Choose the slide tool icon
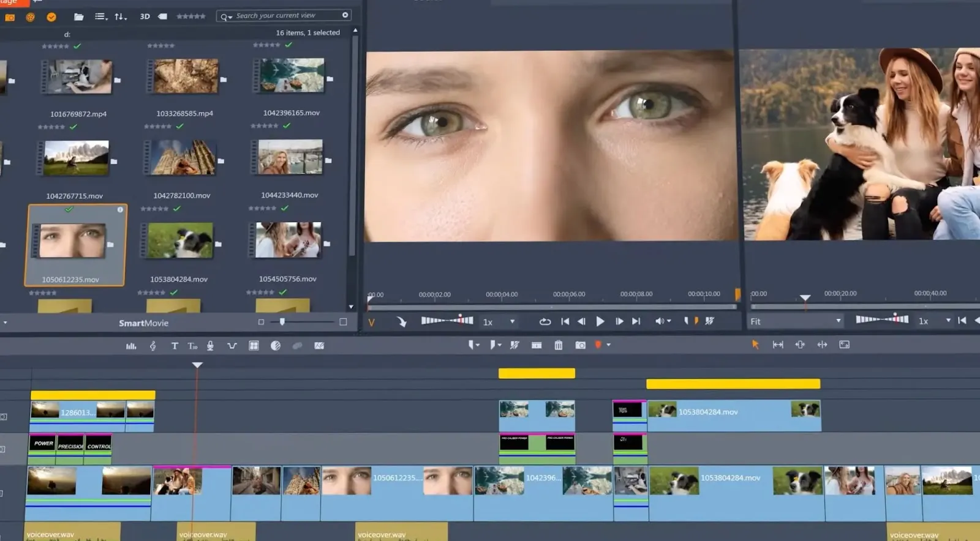Viewport: 980px width, 541px height. click(x=800, y=345)
